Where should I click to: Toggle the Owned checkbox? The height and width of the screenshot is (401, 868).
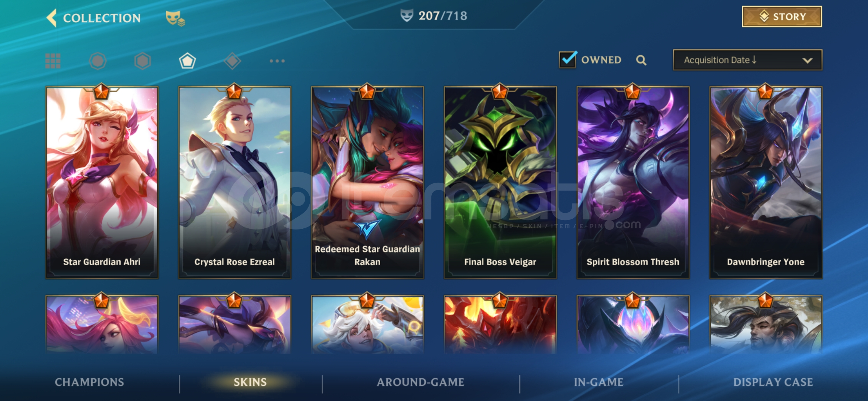568,59
